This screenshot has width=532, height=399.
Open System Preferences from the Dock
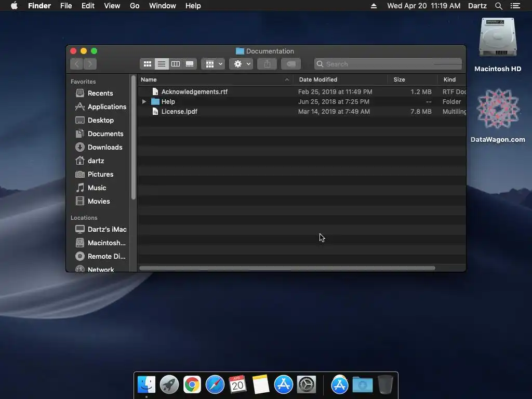click(307, 384)
